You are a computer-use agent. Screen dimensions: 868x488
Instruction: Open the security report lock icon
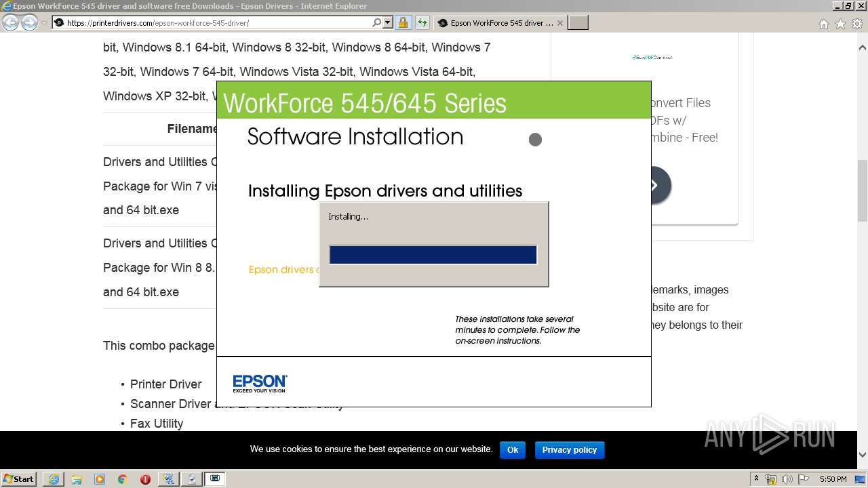(403, 23)
